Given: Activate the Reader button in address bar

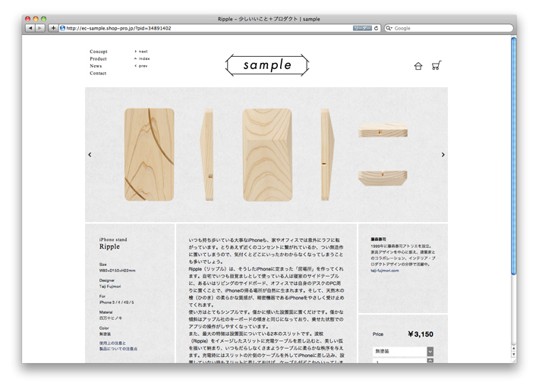Looking at the screenshot, I should coord(361,28).
